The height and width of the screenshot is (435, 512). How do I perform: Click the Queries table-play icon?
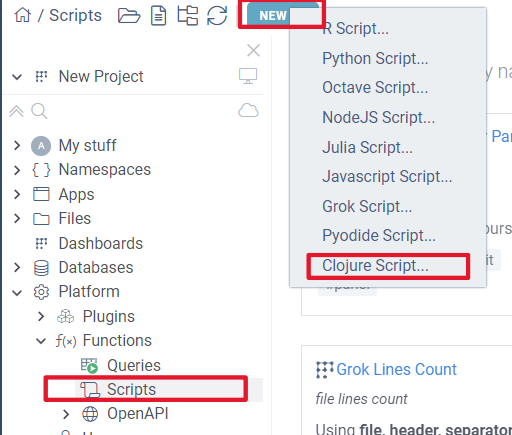pos(89,365)
